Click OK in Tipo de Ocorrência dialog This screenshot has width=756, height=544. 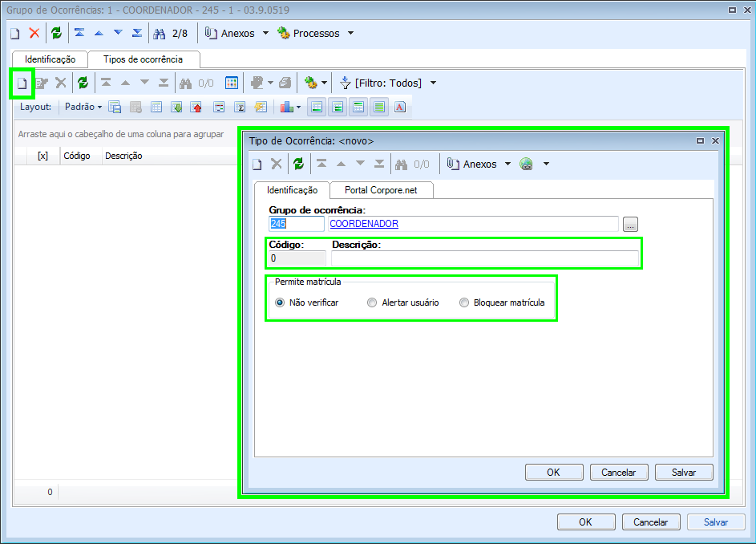click(x=554, y=473)
